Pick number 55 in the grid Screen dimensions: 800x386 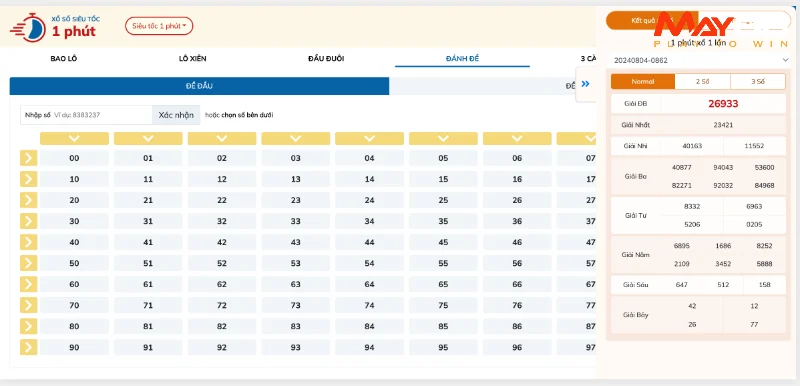coord(443,263)
